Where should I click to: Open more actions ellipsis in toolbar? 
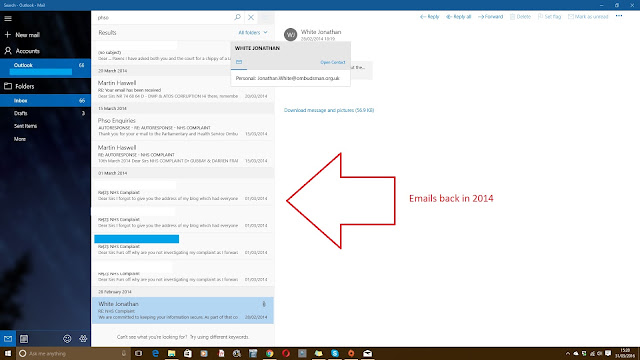[x=619, y=16]
